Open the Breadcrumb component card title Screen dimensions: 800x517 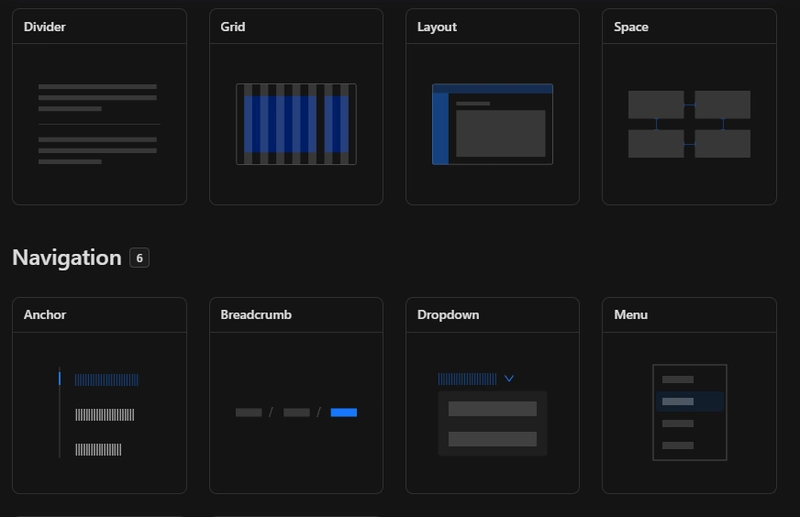pos(256,315)
